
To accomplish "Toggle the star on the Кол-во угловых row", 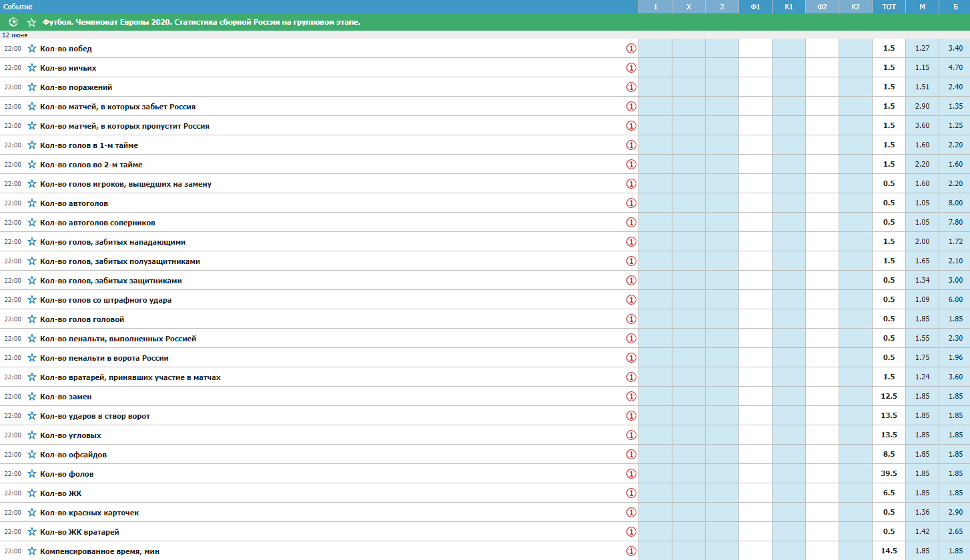I will 31,435.
